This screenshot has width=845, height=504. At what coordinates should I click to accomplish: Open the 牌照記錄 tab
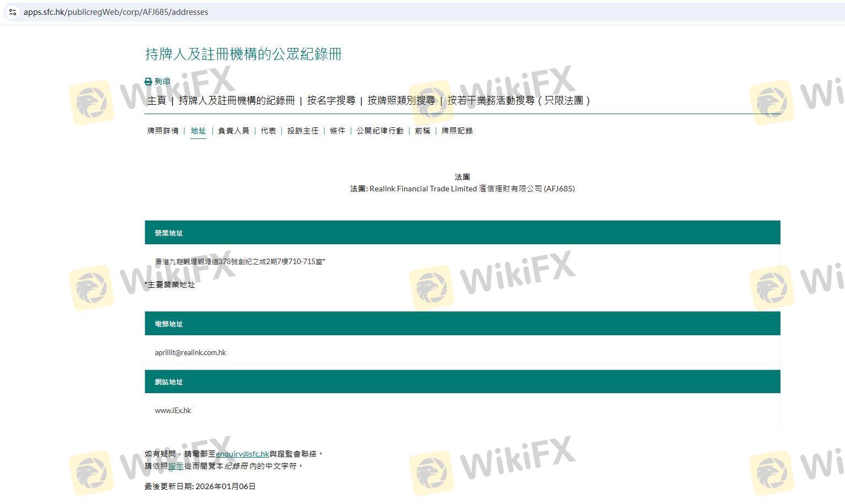[457, 131]
